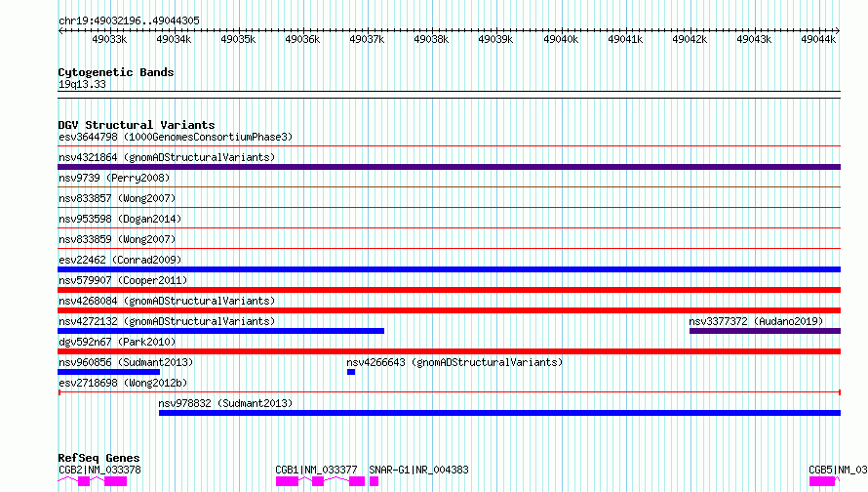Open variant nsv4272132 gnomAD label
The image size is (868, 492).
tap(167, 321)
